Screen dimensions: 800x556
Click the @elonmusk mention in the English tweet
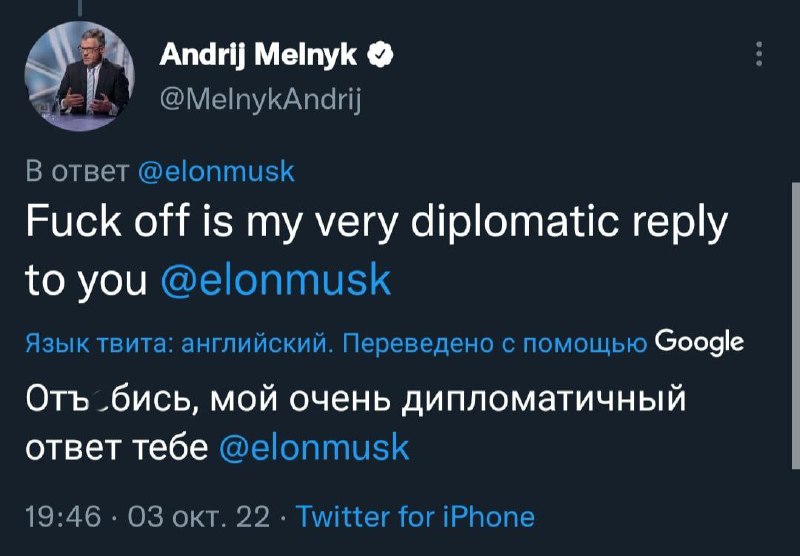276,280
